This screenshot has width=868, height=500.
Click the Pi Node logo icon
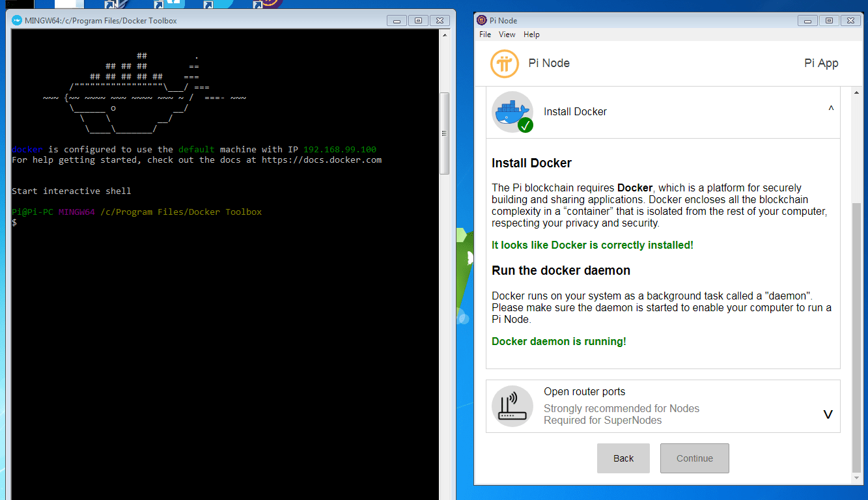coord(505,63)
